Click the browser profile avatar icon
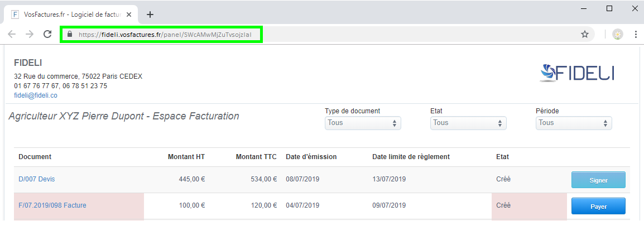644x230 pixels. tap(618, 34)
